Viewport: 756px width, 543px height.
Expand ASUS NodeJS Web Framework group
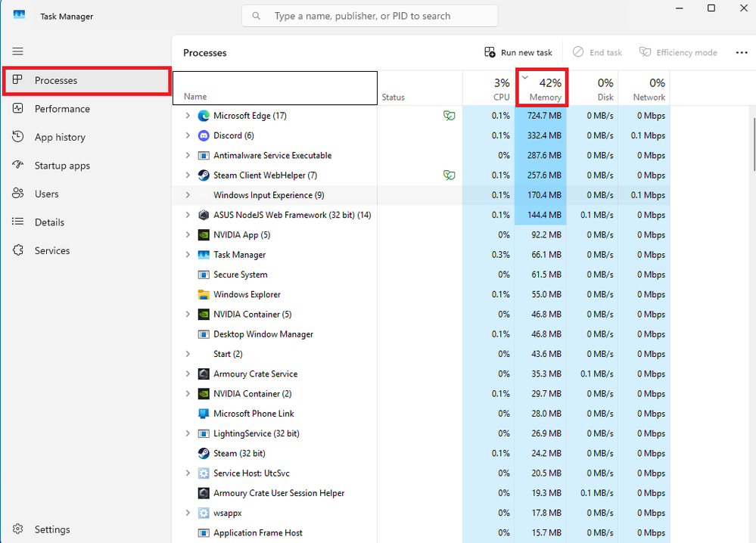188,215
